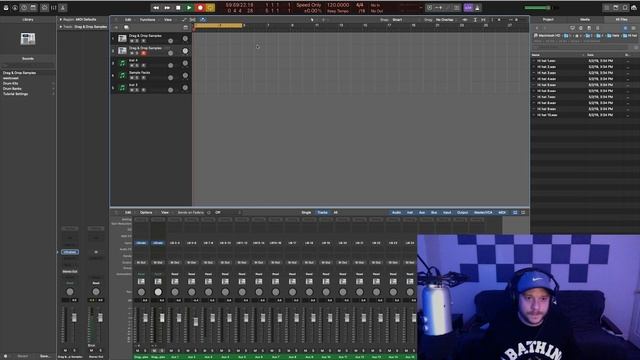Image resolution: width=640 pixels, height=360 pixels.
Task: Solo the first mixer channel strip
Action: 144,350
